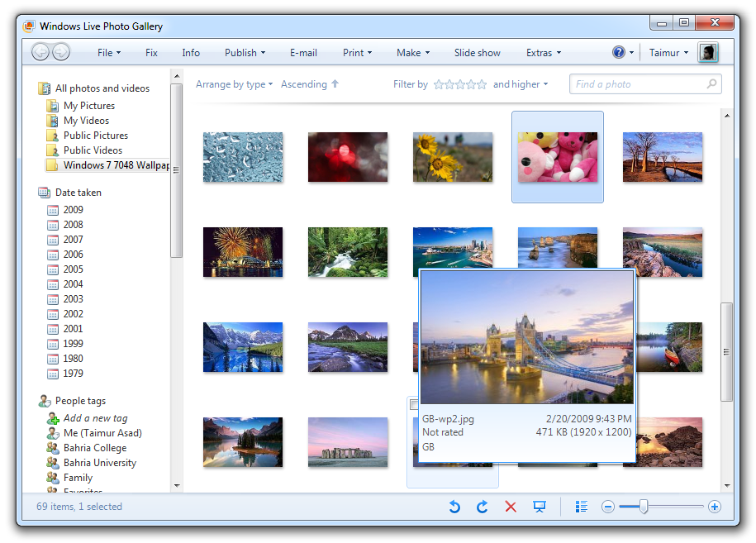Open help via blue question mark icon
The height and width of the screenshot is (543, 756).
click(x=619, y=52)
